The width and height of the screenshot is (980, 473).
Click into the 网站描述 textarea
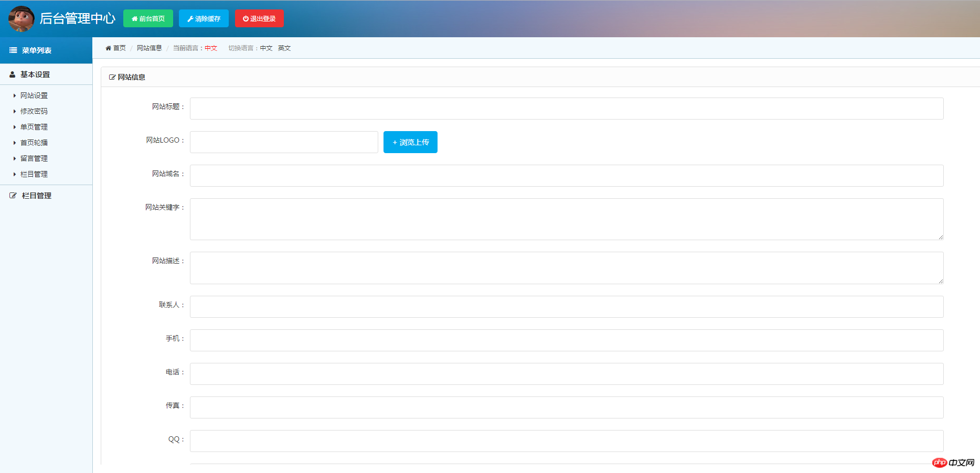coord(567,268)
